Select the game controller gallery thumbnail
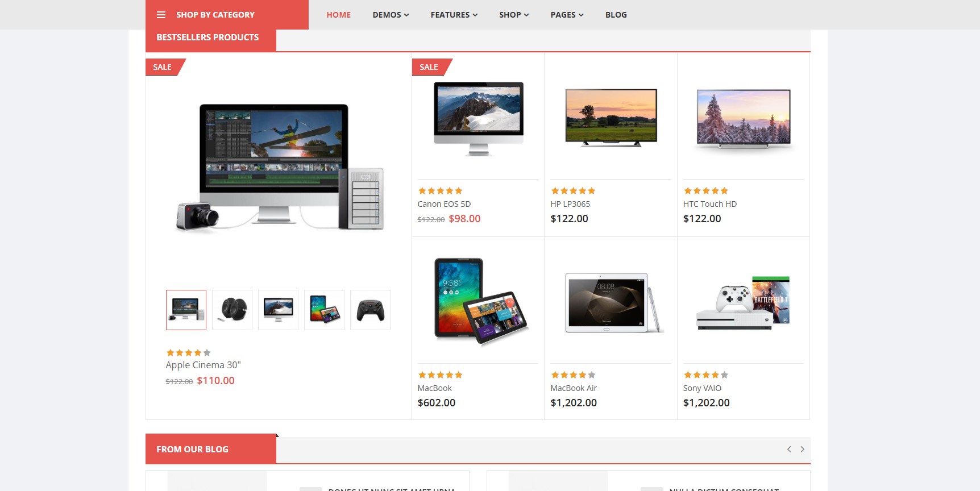This screenshot has height=491, width=980. [370, 310]
